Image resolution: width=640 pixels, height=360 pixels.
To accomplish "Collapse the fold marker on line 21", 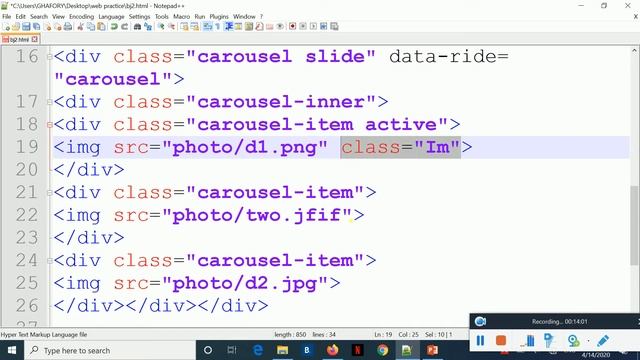I will (x=49, y=193).
